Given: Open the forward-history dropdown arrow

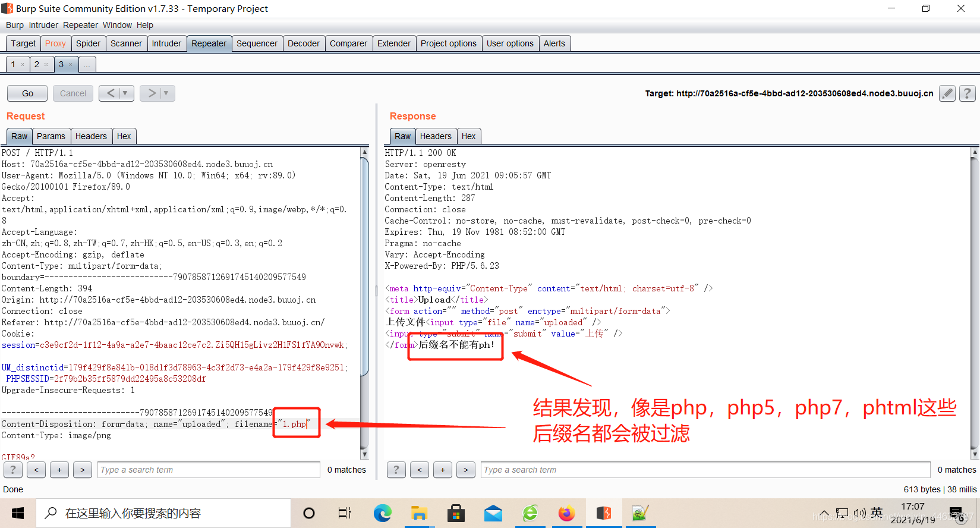Looking at the screenshot, I should (166, 93).
